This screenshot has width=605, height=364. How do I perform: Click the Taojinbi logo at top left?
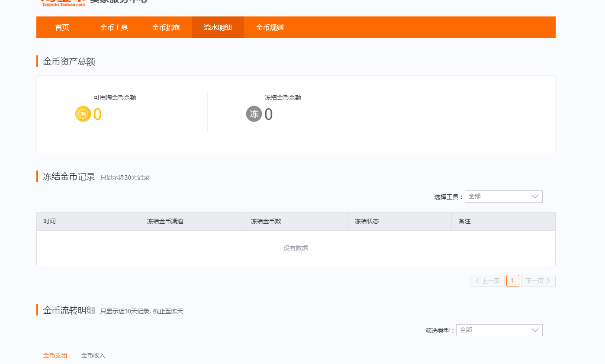pyautogui.click(x=63, y=2)
